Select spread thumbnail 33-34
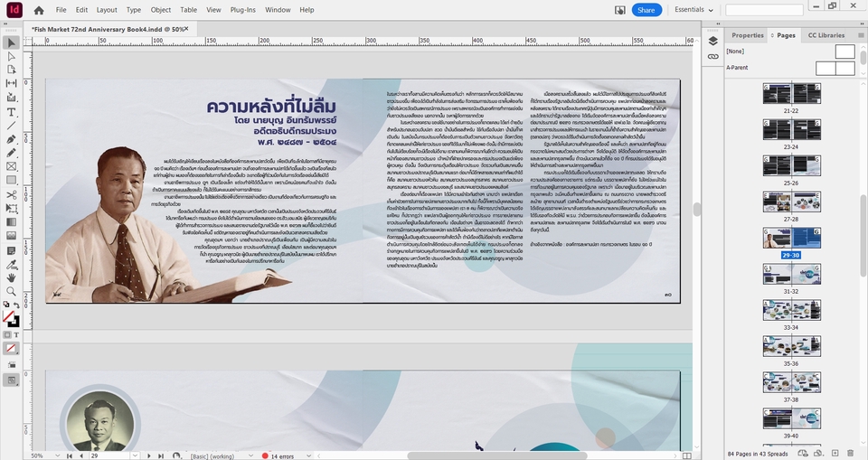The height and width of the screenshot is (460, 868). [792, 311]
